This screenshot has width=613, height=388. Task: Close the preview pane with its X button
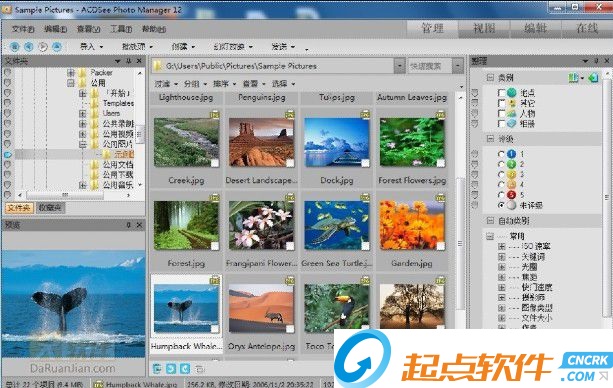tap(140, 225)
